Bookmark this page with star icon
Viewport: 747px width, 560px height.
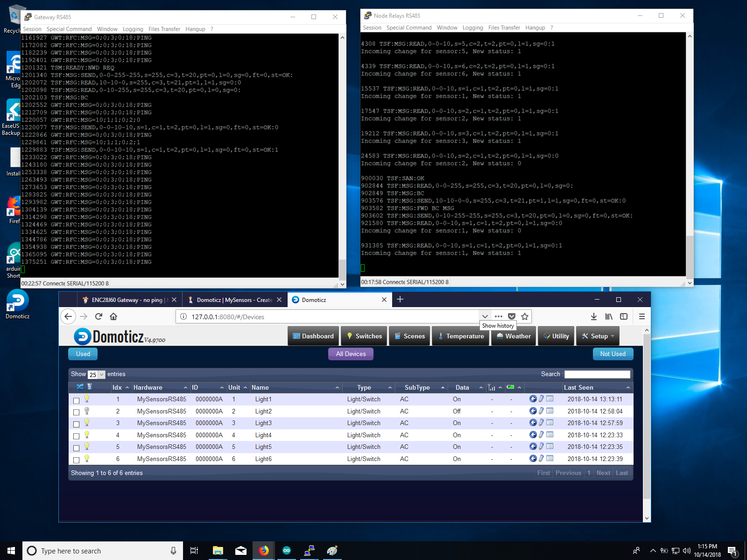525,316
